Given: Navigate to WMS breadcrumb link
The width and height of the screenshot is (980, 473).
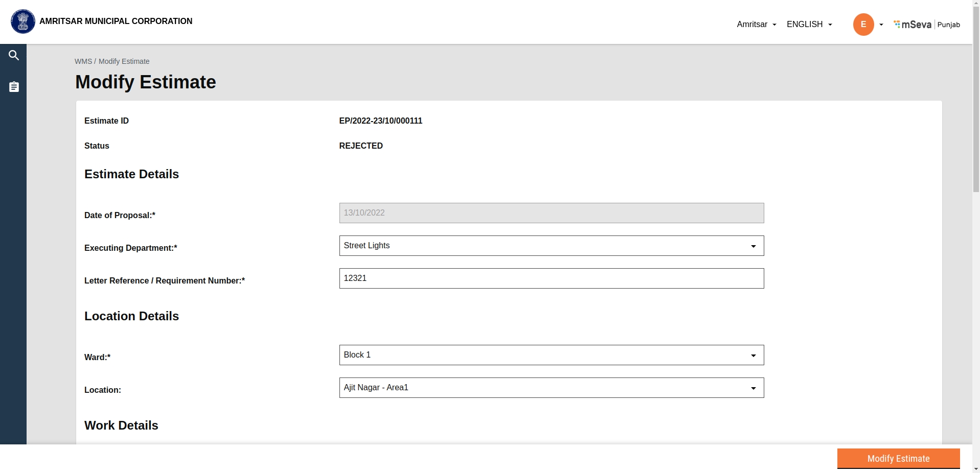Looking at the screenshot, I should (x=83, y=61).
